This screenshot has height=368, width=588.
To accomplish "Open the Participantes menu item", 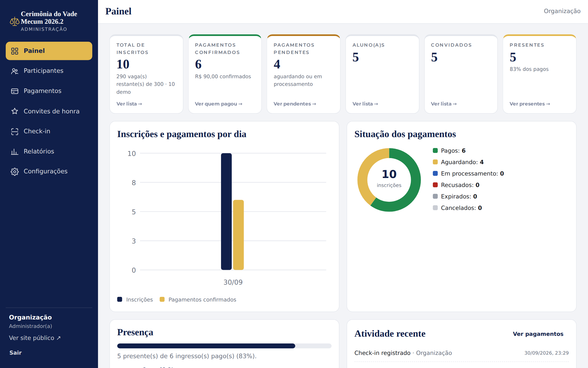I will click(49, 71).
